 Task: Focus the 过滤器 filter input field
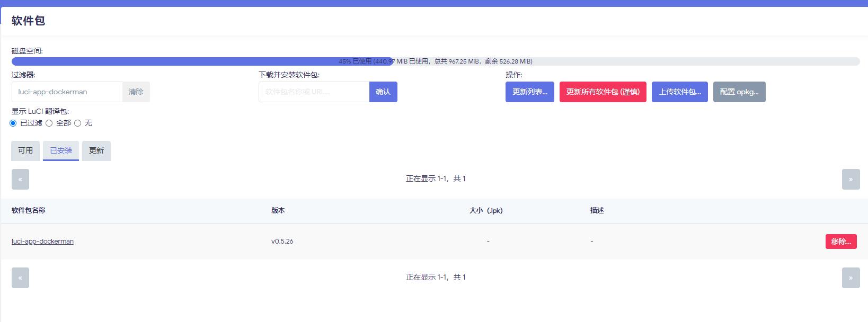click(67, 92)
